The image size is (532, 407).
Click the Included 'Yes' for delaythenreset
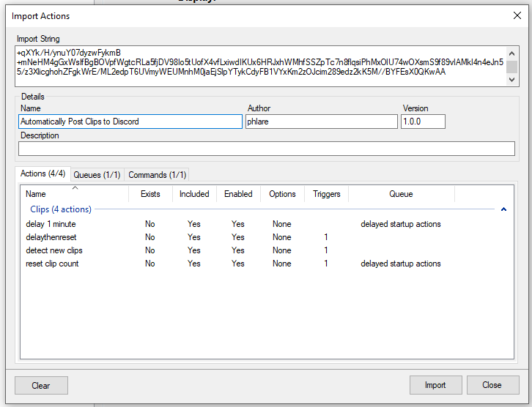coord(194,237)
